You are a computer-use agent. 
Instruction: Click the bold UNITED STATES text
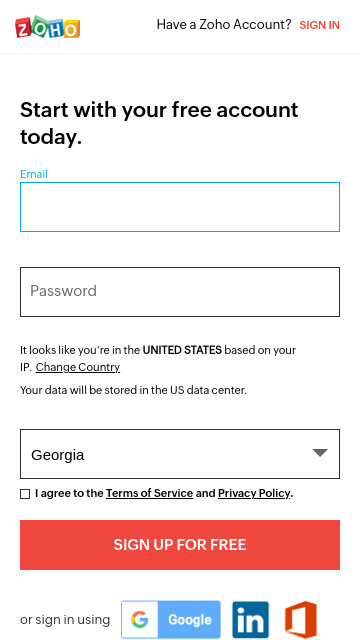click(182, 350)
